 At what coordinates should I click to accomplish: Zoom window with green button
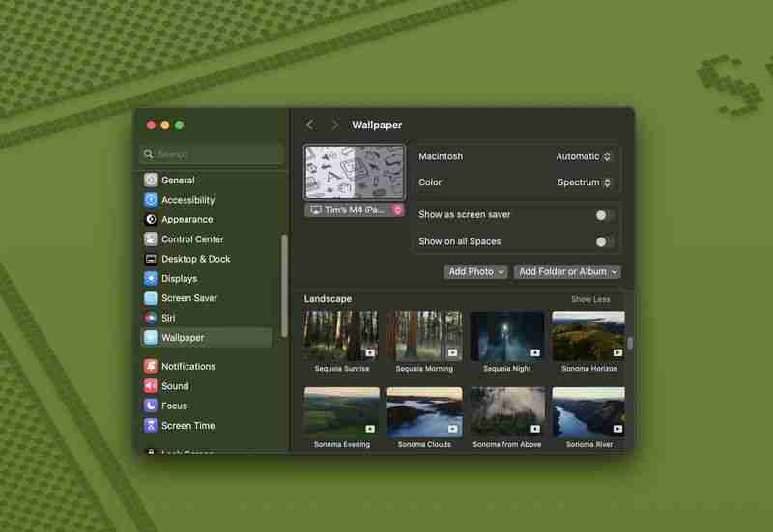click(x=180, y=126)
